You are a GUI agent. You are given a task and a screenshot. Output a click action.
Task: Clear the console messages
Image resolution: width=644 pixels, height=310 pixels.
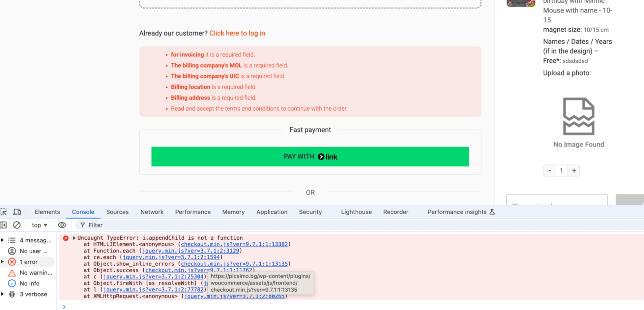17,225
